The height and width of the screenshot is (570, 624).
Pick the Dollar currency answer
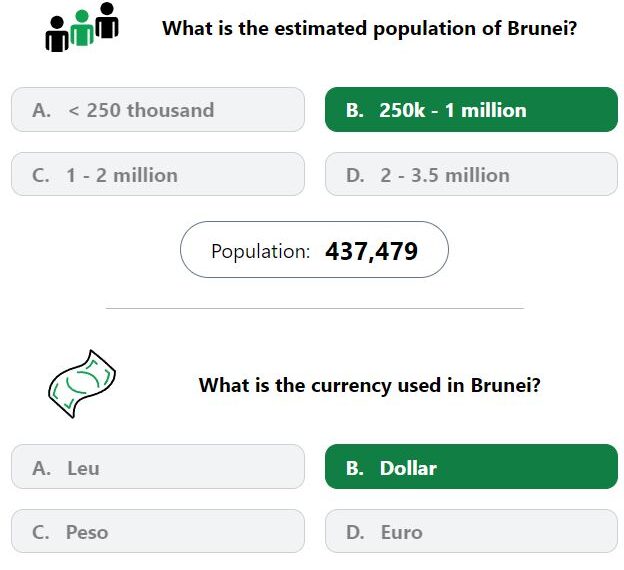[471, 467]
